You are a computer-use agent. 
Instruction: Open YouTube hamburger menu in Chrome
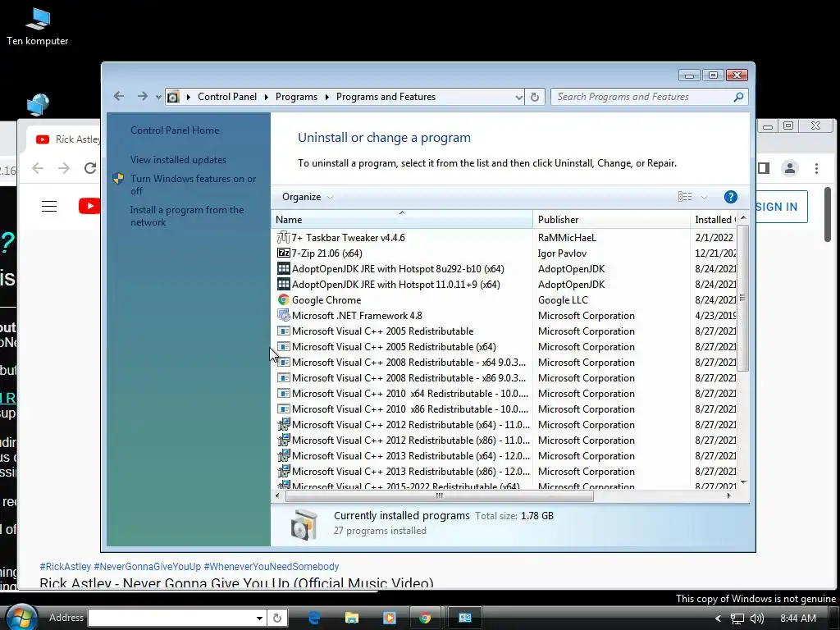pyautogui.click(x=49, y=206)
